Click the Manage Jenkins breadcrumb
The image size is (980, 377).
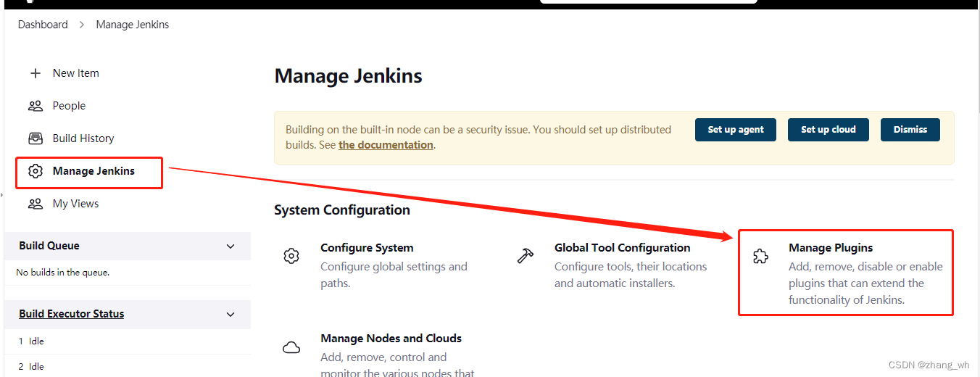coord(133,25)
